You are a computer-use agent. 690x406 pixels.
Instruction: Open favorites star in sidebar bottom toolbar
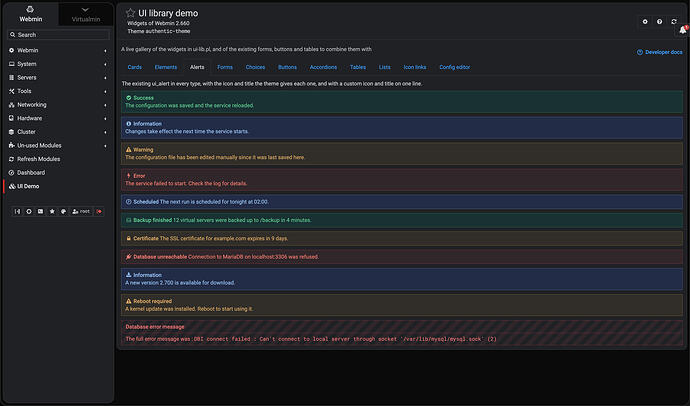[52, 212]
